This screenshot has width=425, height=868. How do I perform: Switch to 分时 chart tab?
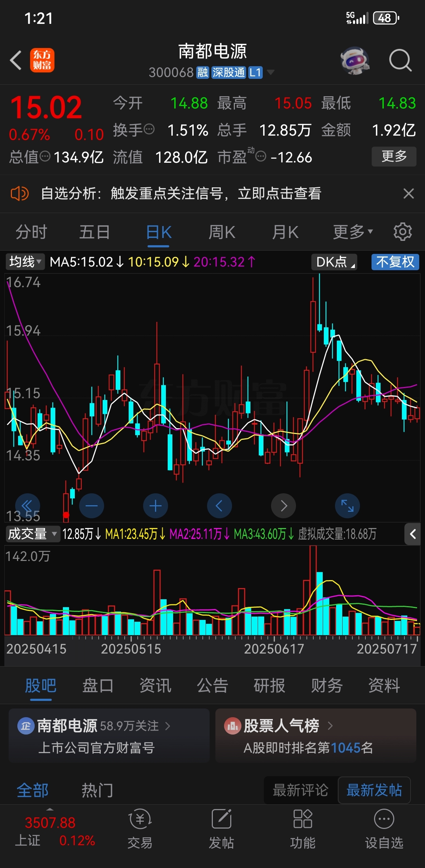[x=31, y=232]
